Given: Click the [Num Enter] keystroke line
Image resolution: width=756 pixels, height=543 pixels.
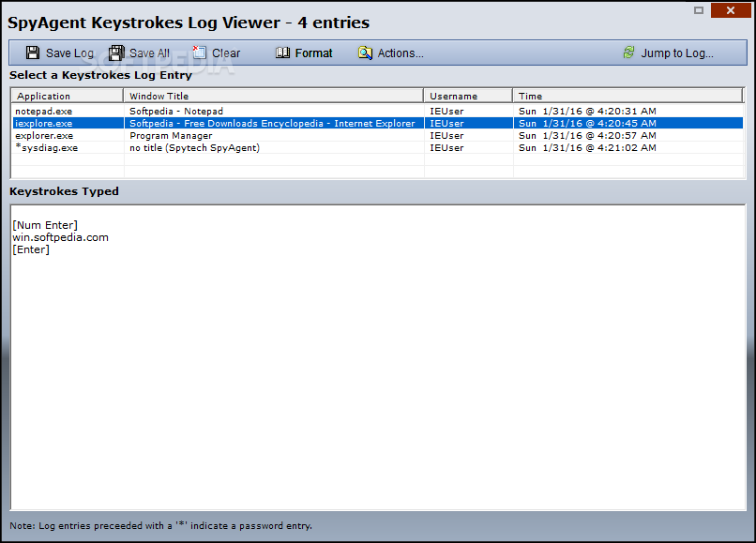Looking at the screenshot, I should [x=45, y=225].
